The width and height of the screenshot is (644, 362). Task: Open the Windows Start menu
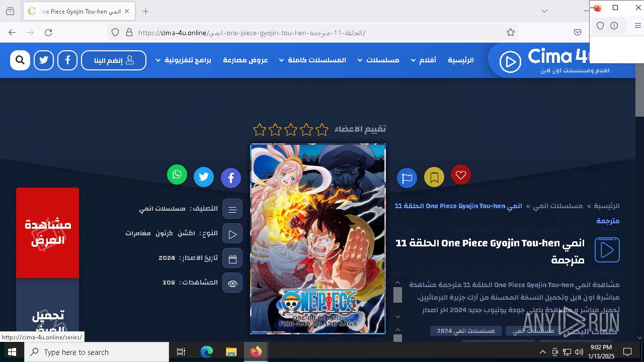(x=12, y=352)
